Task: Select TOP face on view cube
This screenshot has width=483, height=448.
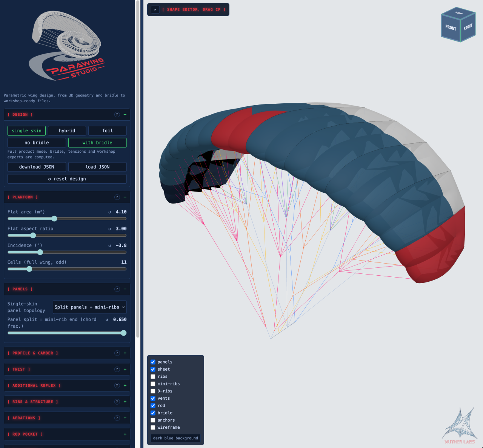Action: click(x=458, y=13)
